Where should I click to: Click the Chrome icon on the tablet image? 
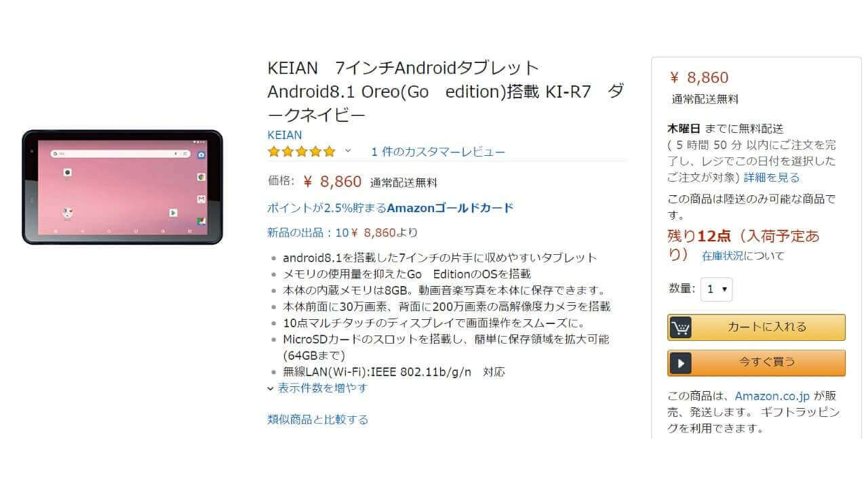click(x=201, y=177)
